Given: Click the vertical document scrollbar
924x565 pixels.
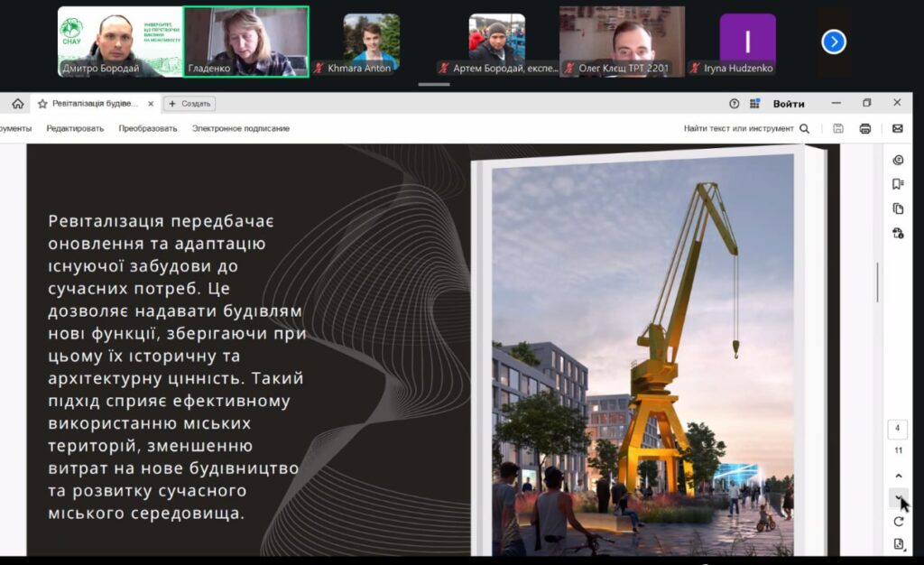Looking at the screenshot, I should coord(877,282).
